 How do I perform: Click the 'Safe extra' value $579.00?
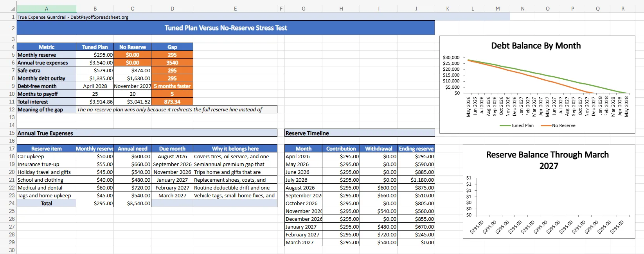(x=95, y=70)
